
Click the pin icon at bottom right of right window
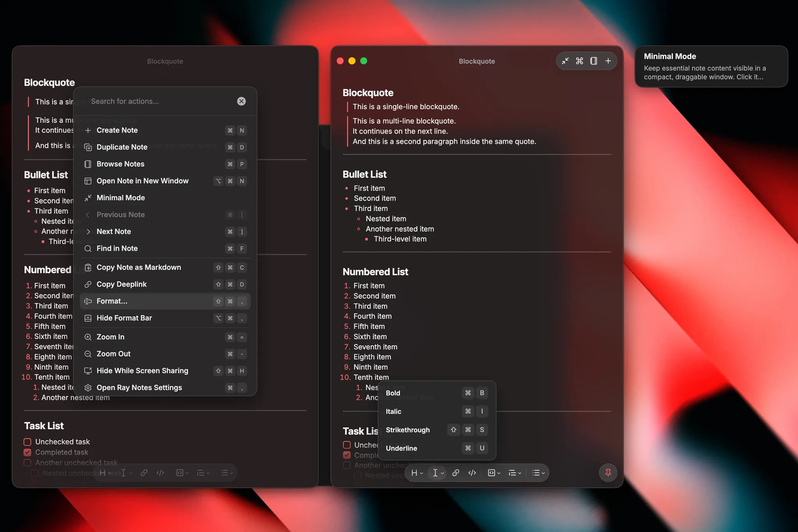pos(608,473)
